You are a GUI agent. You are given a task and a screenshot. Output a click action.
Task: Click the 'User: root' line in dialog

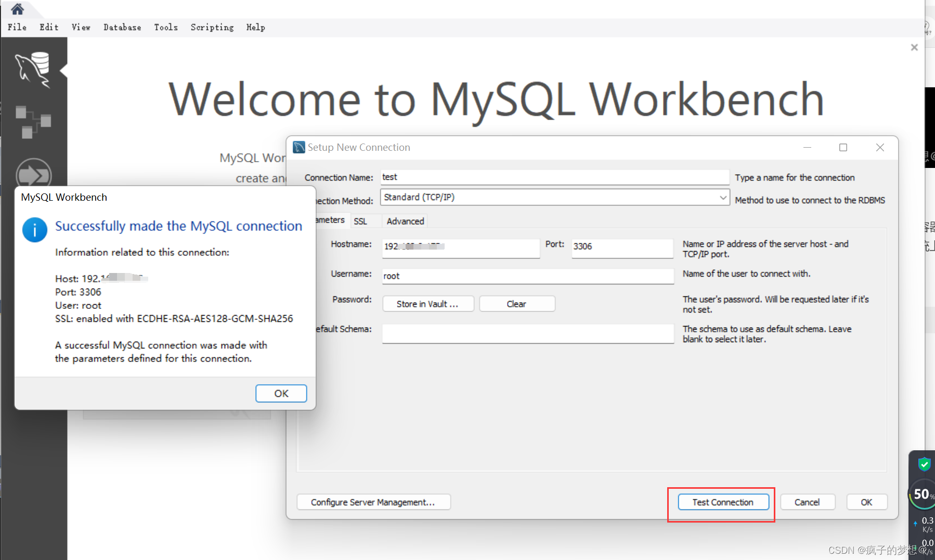(78, 305)
